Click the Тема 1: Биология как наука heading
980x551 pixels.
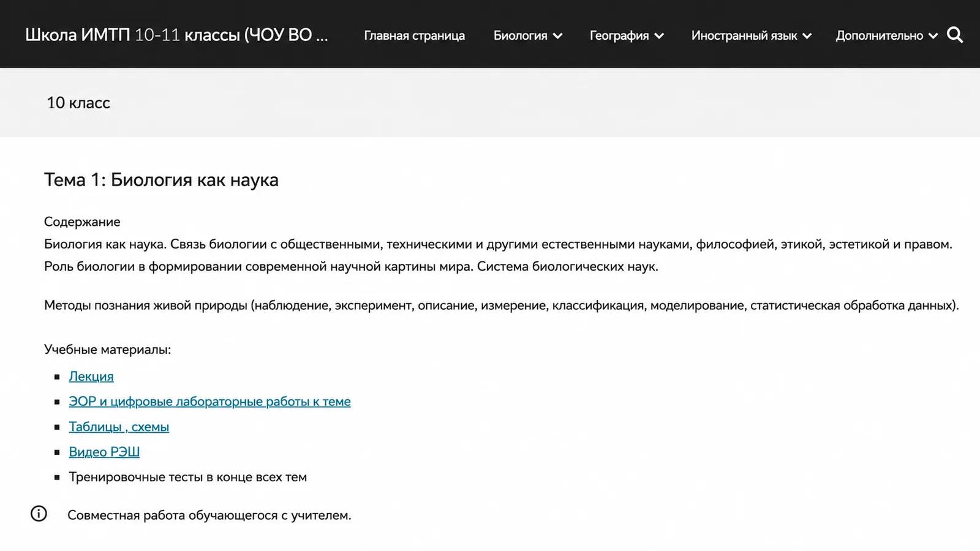tap(161, 180)
